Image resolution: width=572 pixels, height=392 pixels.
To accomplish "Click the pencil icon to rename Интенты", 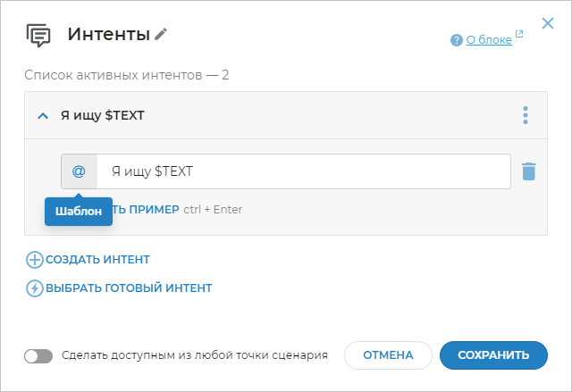I will coord(161,34).
